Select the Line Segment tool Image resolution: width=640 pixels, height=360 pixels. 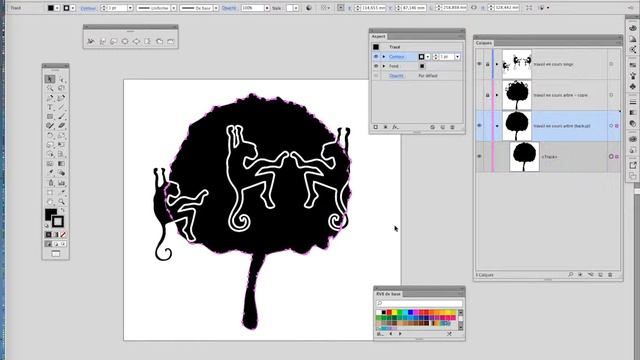pyautogui.click(x=61, y=107)
